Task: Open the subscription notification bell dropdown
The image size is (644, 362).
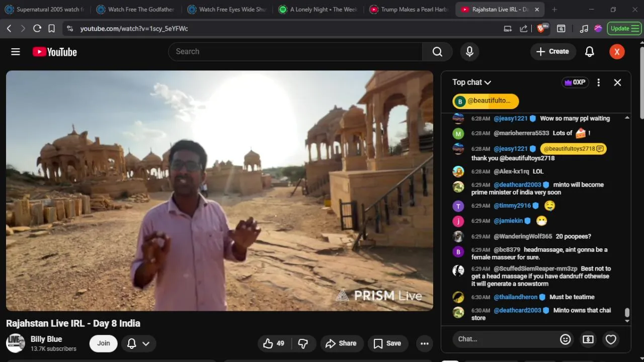Action: coord(138,343)
